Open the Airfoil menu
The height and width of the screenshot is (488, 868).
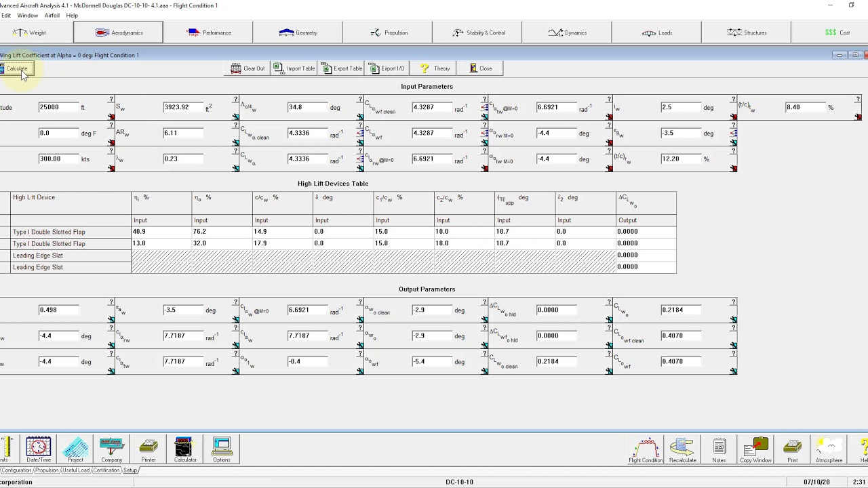(52, 15)
